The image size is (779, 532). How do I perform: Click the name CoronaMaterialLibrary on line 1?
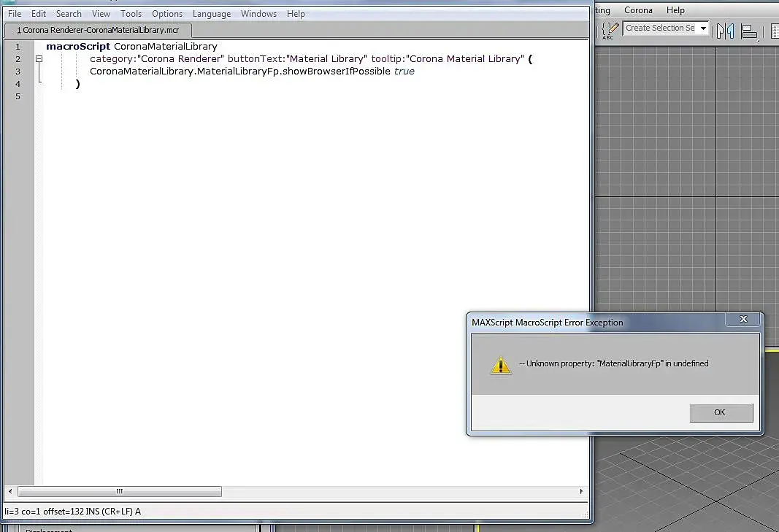click(166, 46)
